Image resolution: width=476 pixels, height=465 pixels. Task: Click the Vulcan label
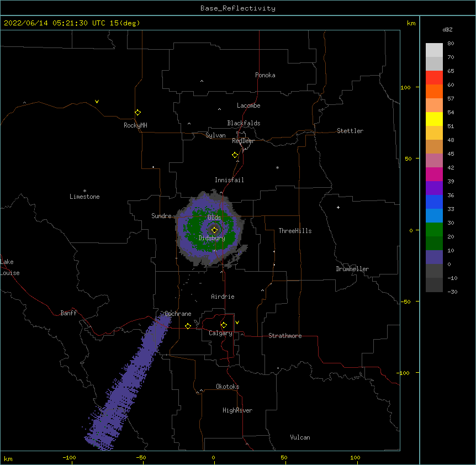click(300, 437)
